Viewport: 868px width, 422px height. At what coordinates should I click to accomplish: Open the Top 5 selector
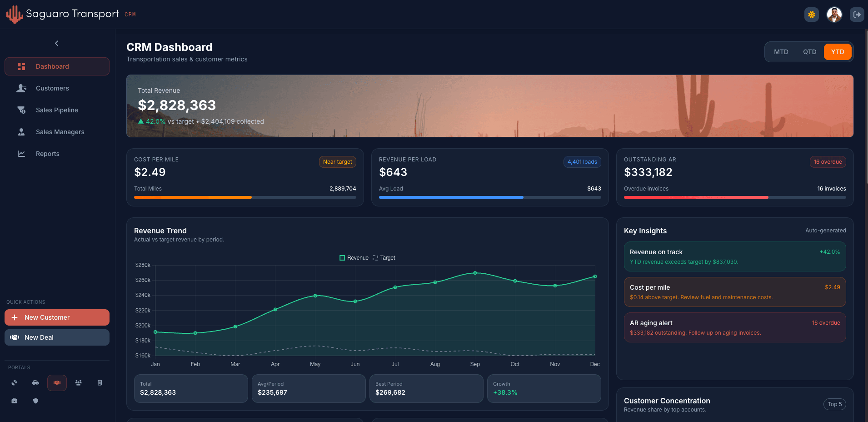click(834, 404)
